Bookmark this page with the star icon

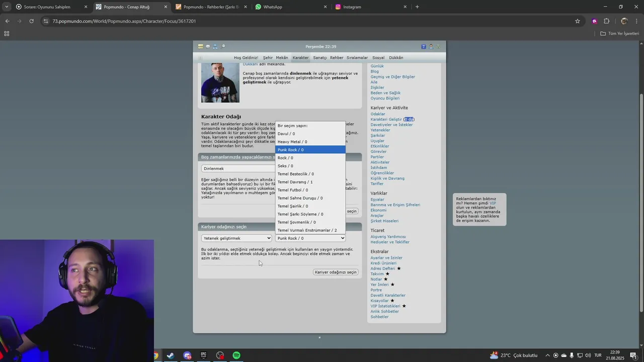pos(578,21)
